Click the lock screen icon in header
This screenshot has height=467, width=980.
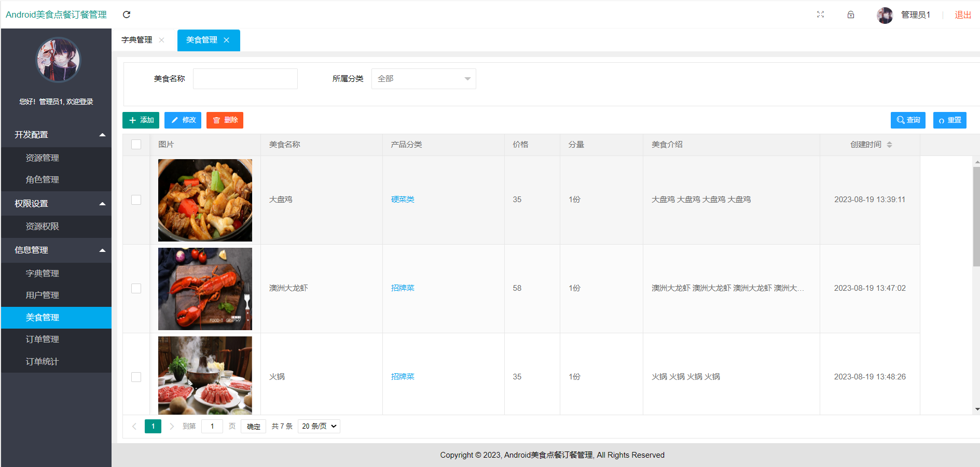click(851, 15)
